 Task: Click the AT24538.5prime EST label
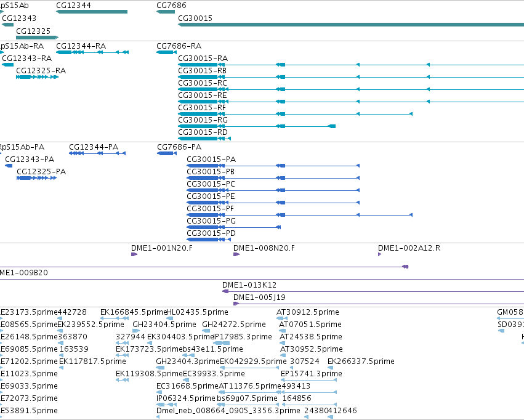click(x=311, y=337)
